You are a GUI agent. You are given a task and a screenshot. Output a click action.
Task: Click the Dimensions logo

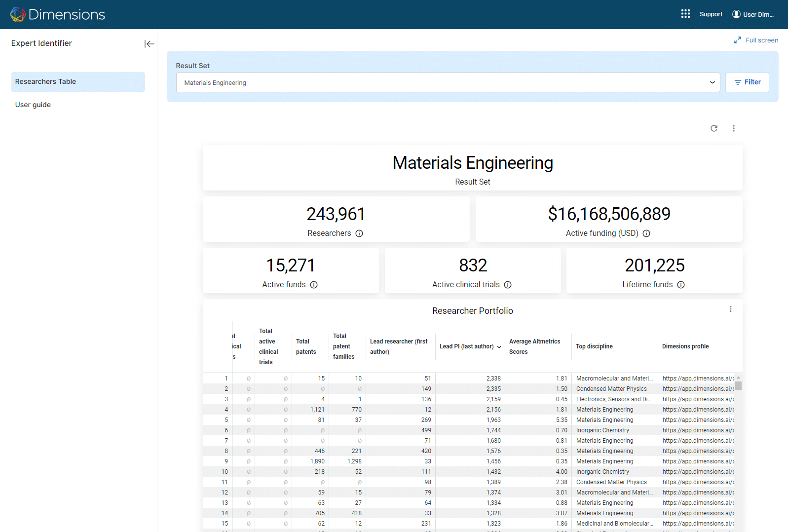[x=57, y=14]
